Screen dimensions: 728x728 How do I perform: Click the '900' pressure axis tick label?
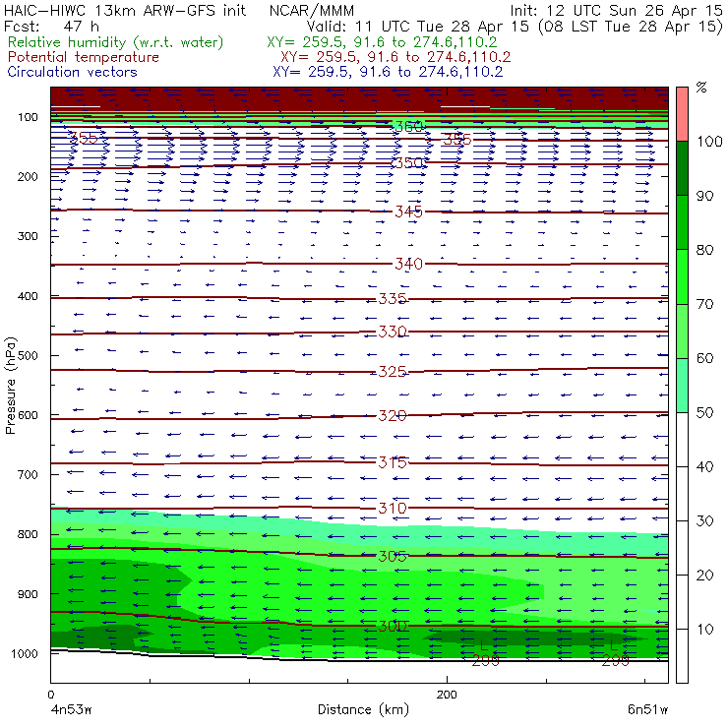tap(28, 594)
